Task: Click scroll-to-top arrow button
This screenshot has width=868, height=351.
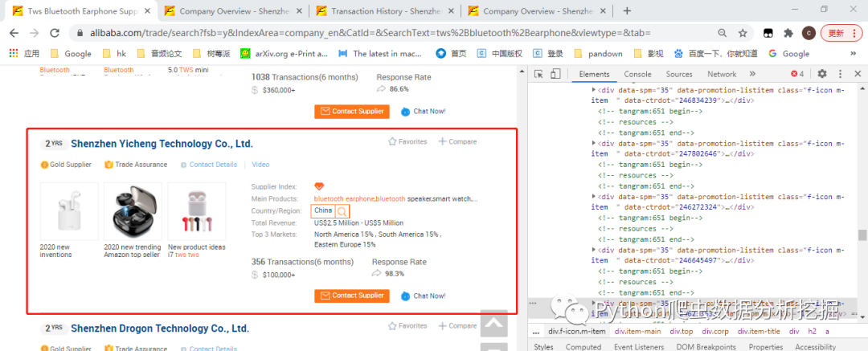Action: coord(493,323)
